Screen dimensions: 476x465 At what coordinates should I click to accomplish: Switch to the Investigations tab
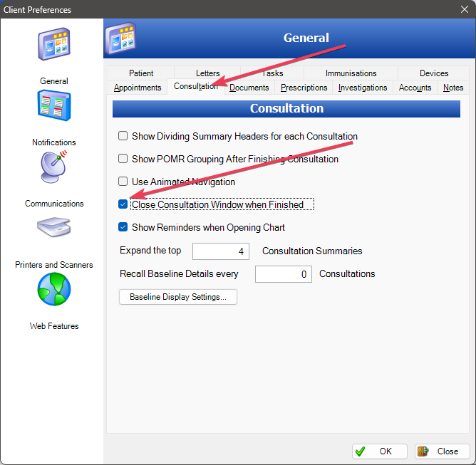pos(363,88)
